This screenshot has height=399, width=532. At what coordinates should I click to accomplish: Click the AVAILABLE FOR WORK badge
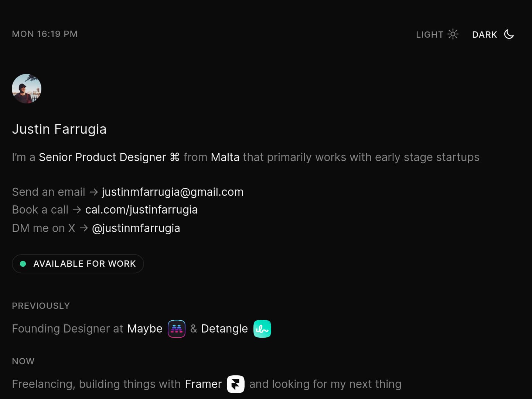click(x=78, y=264)
